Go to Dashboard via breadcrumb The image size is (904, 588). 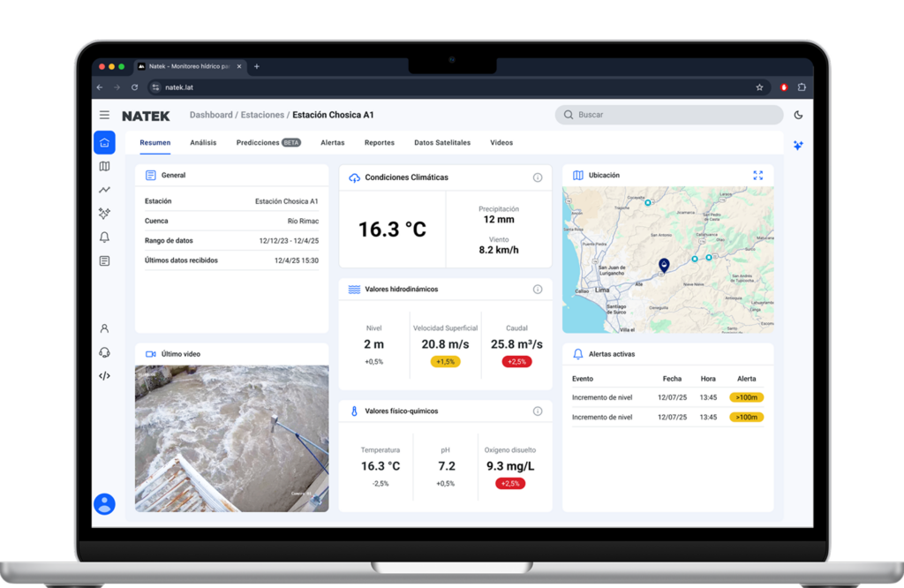(211, 115)
